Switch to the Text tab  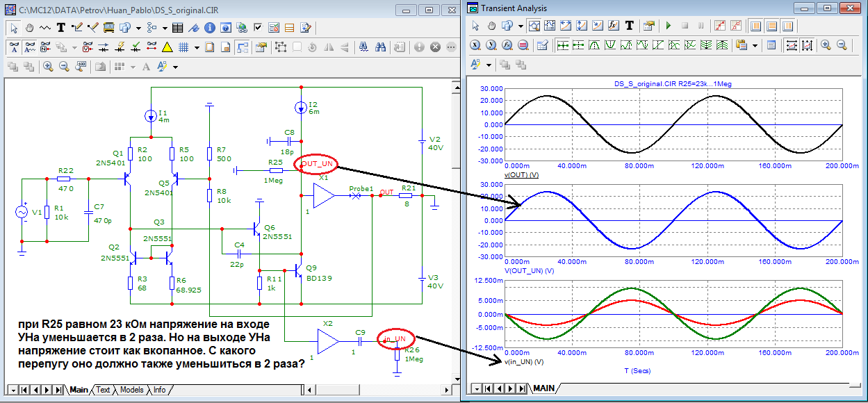(103, 390)
